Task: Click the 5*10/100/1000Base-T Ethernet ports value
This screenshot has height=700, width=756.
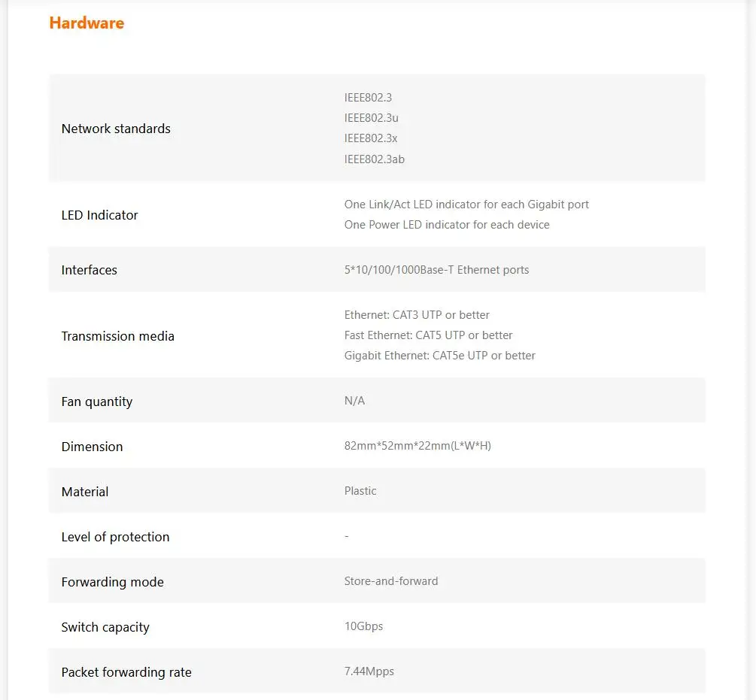Action: tap(436, 270)
